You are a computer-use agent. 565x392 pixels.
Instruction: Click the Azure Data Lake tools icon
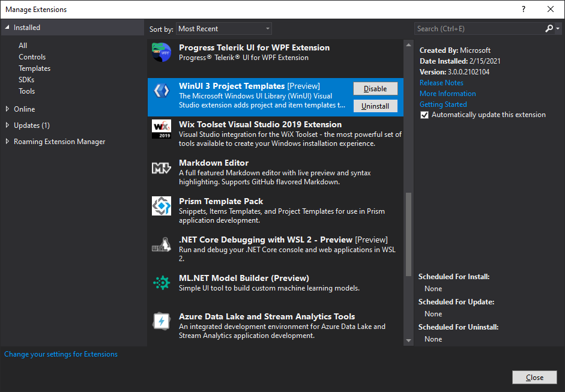pos(162,321)
